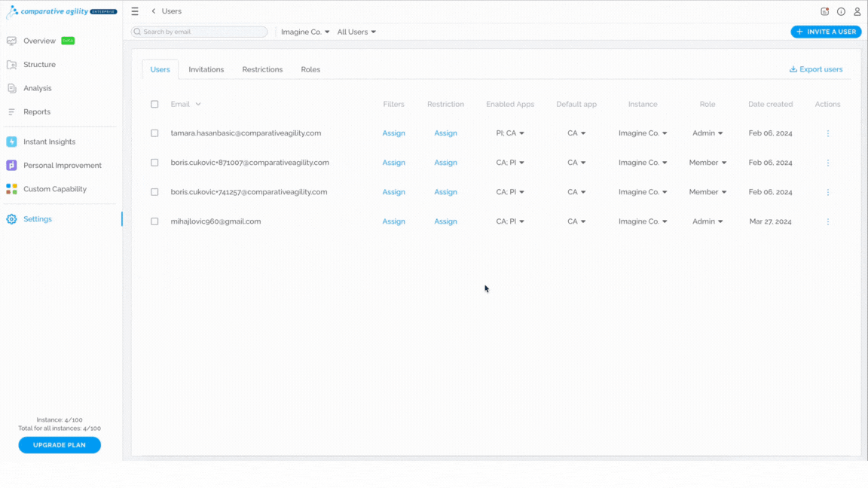Switch to the Restrictions tab
The width and height of the screenshot is (868, 488).
pyautogui.click(x=262, y=70)
